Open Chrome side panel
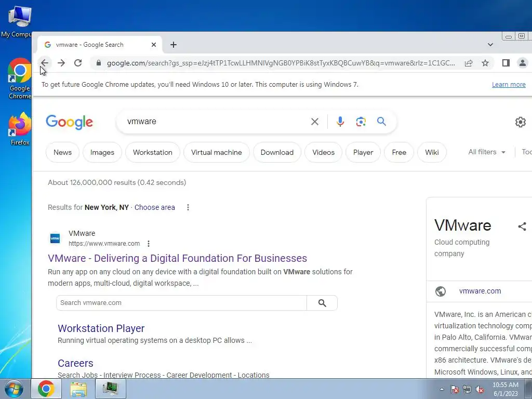Viewport: 532px width, 399px height. click(506, 63)
